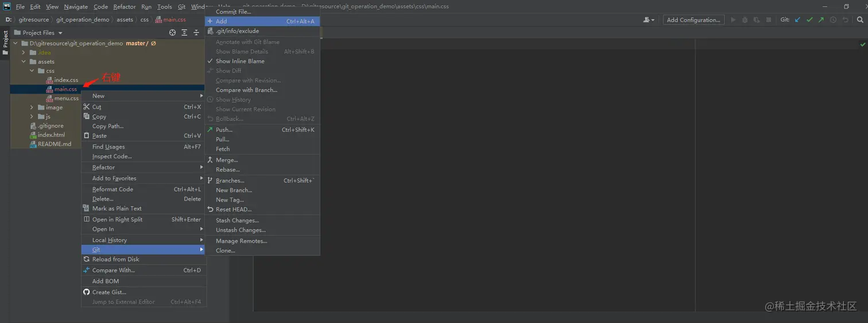Select Add in the Git submenu

(262, 21)
